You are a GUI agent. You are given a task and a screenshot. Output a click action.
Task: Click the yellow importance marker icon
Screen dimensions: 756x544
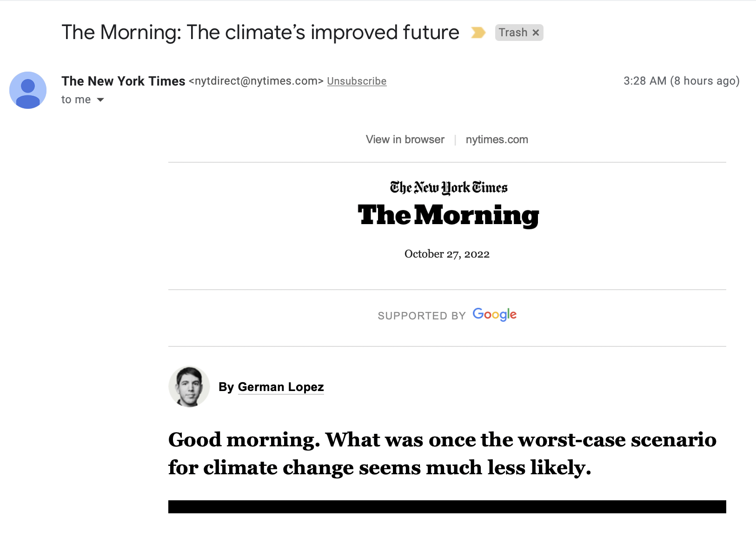click(x=478, y=33)
